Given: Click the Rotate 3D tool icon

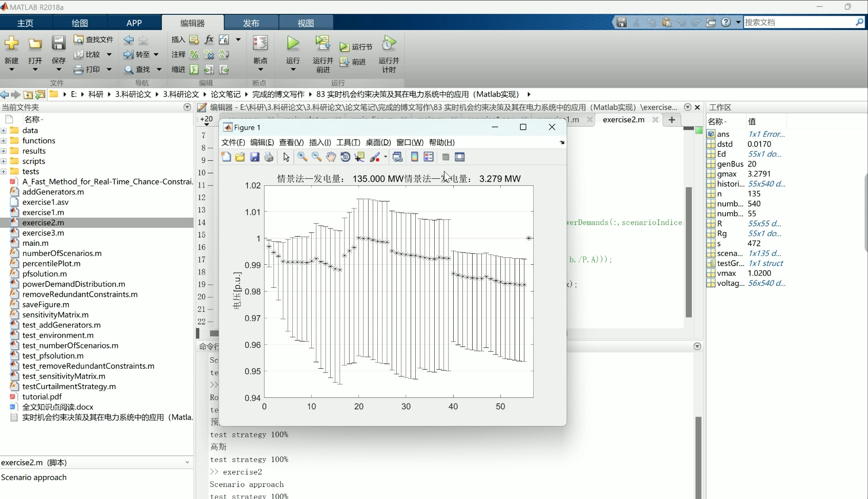Looking at the screenshot, I should (345, 157).
